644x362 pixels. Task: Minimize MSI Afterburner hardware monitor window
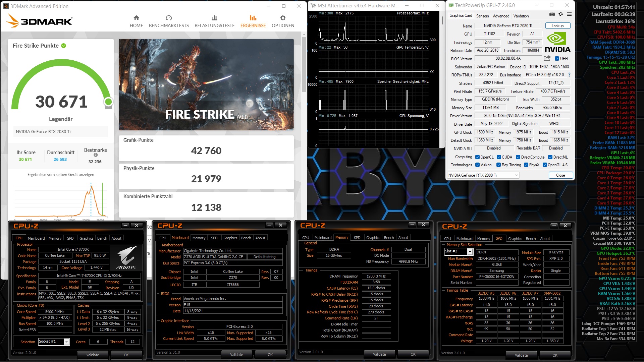[x=407, y=6]
